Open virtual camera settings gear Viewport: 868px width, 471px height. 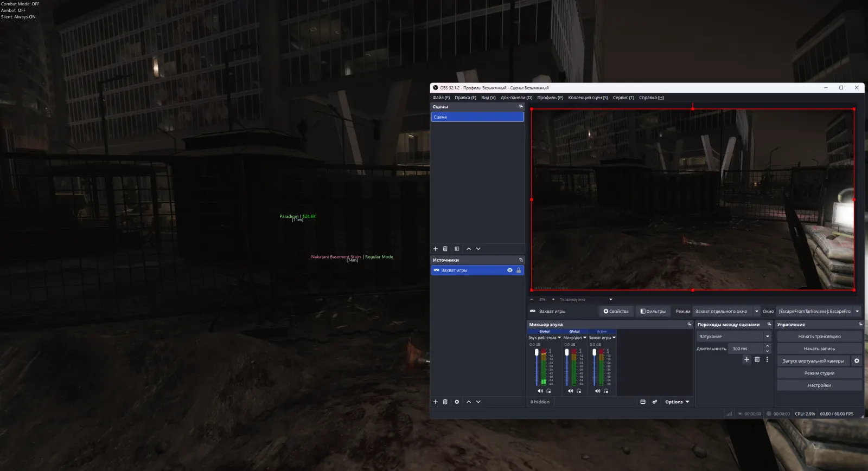click(857, 361)
